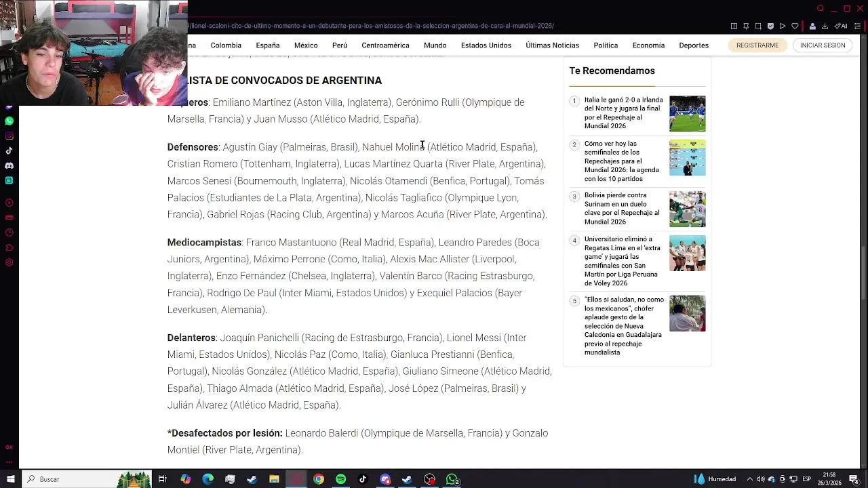Go to the Centroamérica section
Screen dimensions: 868x488
(x=385, y=45)
